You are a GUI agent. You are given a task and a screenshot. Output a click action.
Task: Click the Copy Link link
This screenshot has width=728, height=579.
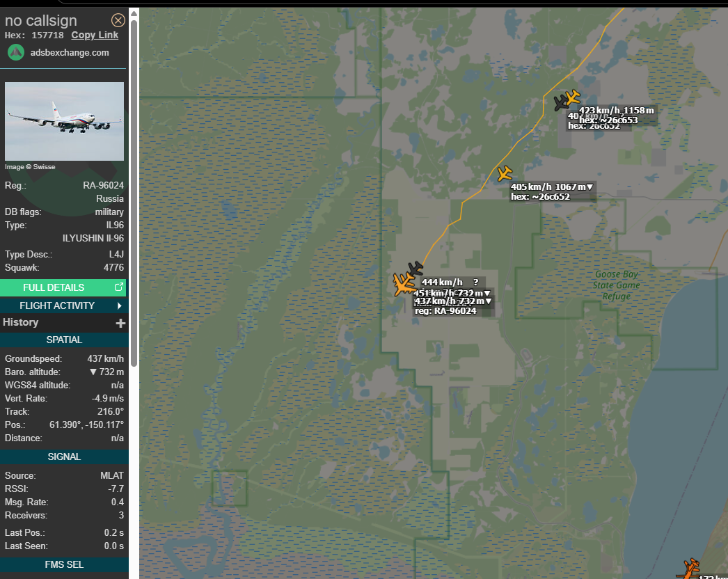[x=95, y=35]
